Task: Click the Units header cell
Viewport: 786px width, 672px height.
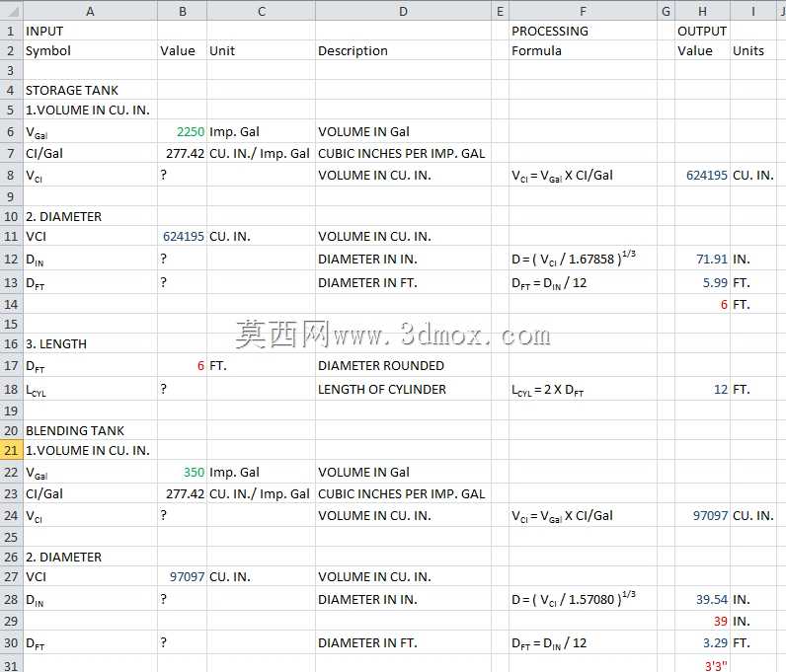Action: 752,50
